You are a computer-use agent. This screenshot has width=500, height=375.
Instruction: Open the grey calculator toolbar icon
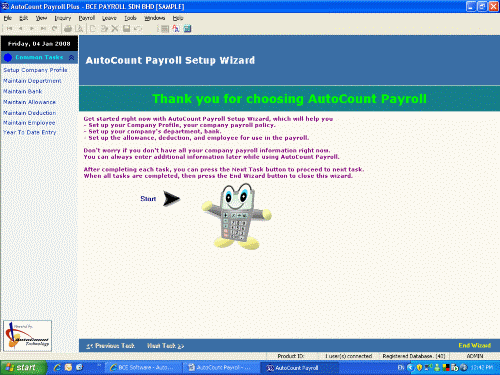[x=165, y=29]
